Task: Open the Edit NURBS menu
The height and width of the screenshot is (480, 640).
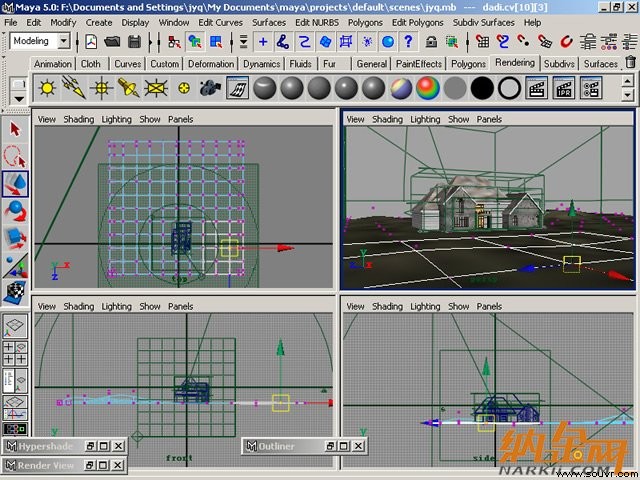Action: [x=317, y=22]
